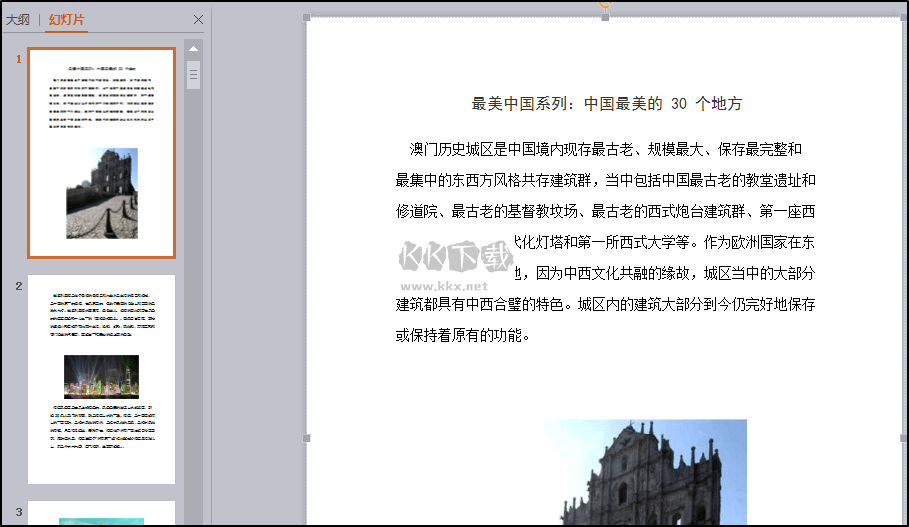
Task: Close the slide thumbnail panel
Action: point(198,19)
